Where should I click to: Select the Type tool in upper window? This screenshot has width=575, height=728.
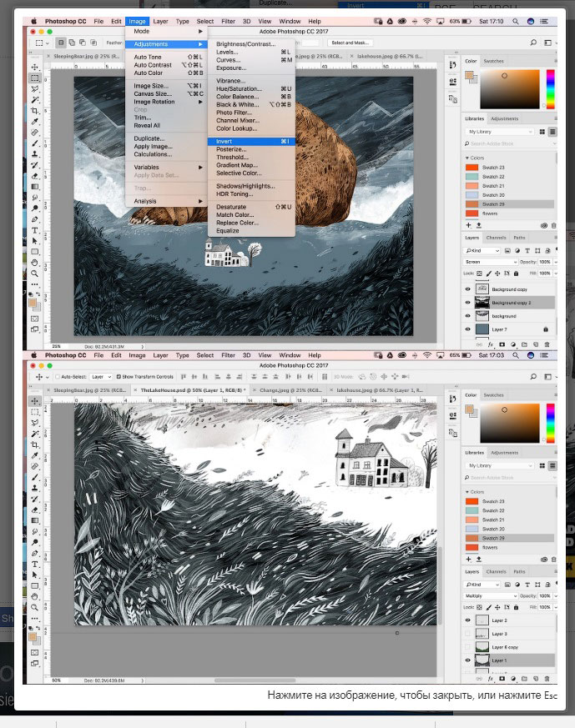(35, 230)
